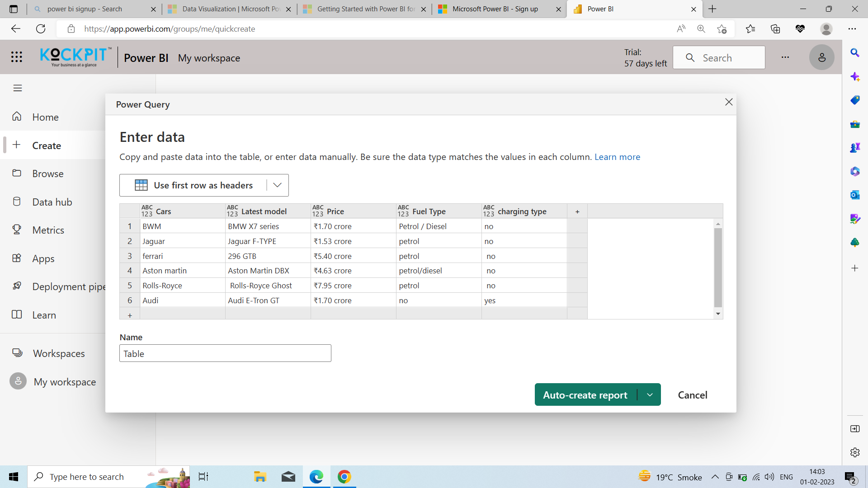Open the account profile avatar in header
Image resolution: width=868 pixels, height=488 pixels.
coord(821,57)
